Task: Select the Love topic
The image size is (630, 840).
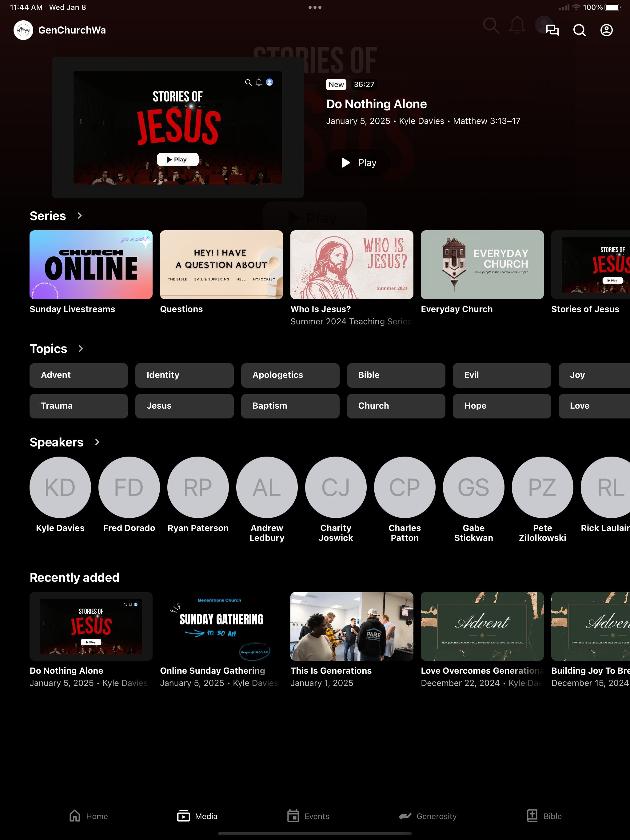Action: coord(594,406)
